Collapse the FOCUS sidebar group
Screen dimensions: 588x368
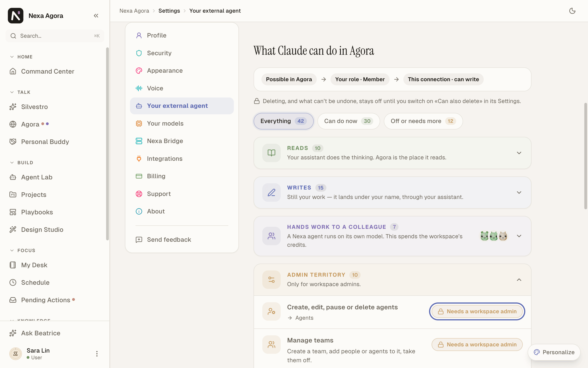tap(23, 250)
